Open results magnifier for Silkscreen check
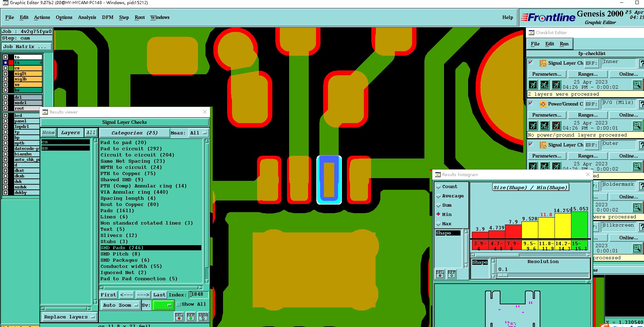644x327 pixels. (x=637, y=248)
